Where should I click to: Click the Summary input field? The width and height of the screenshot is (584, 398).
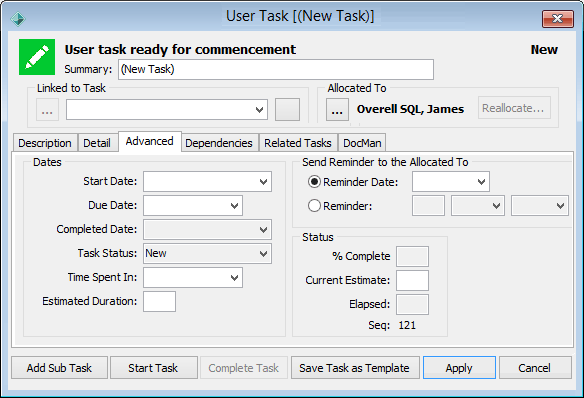pyautogui.click(x=276, y=69)
